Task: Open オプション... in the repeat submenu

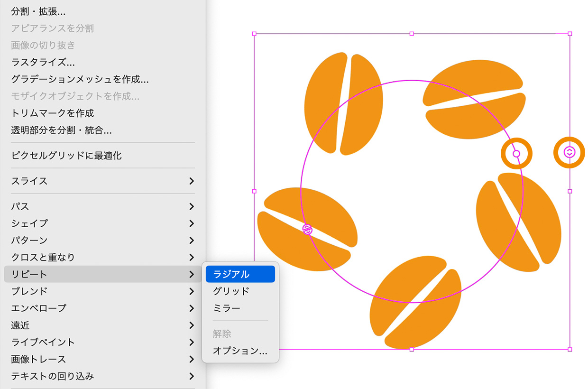Action: point(240,351)
